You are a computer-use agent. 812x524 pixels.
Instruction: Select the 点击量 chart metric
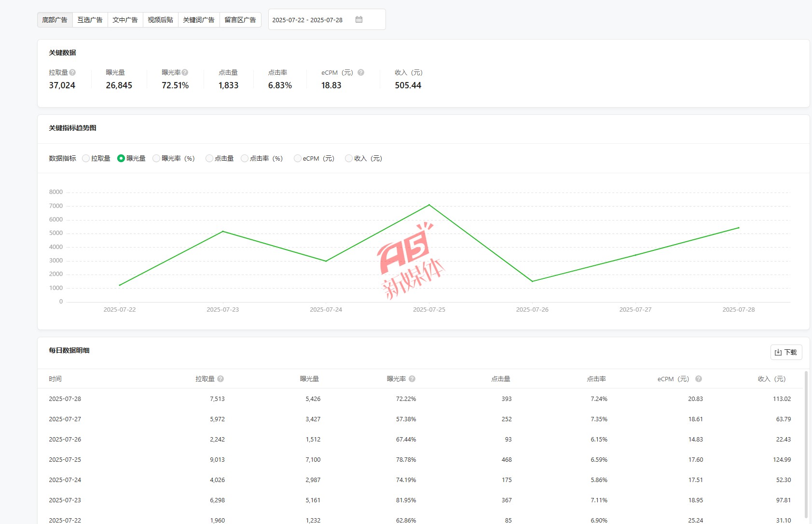209,158
